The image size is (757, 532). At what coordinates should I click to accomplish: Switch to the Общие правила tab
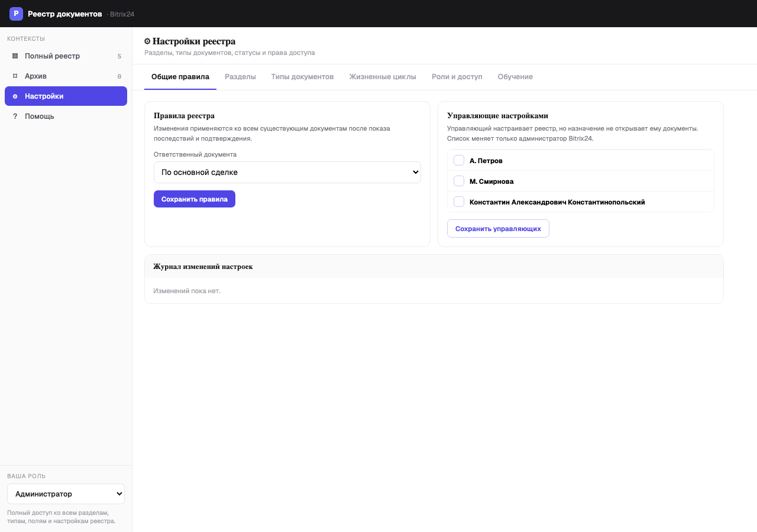coord(180,77)
